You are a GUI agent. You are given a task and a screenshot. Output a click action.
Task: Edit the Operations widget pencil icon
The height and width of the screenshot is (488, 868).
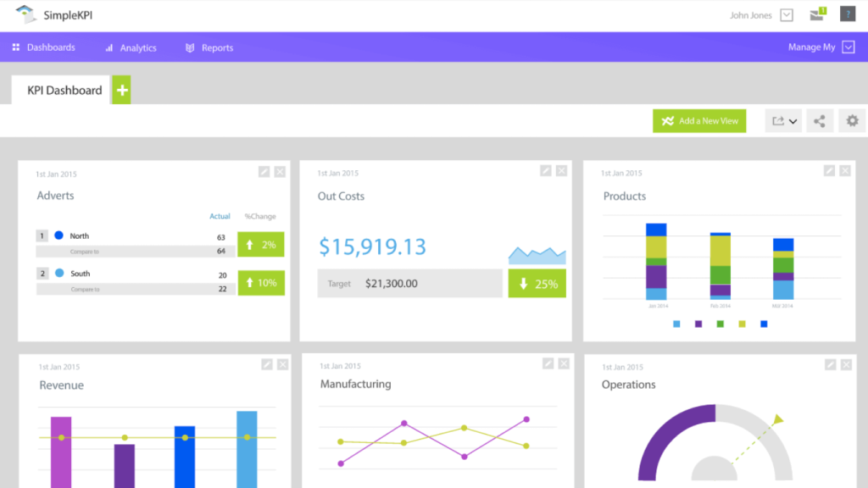click(x=831, y=364)
